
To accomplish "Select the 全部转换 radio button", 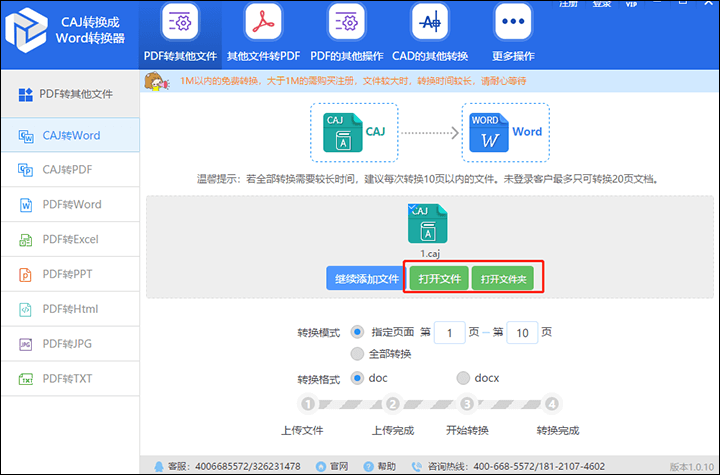I will pyautogui.click(x=357, y=354).
